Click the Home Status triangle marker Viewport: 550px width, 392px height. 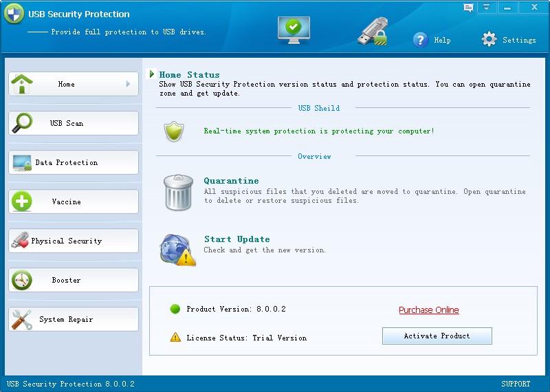[x=152, y=74]
